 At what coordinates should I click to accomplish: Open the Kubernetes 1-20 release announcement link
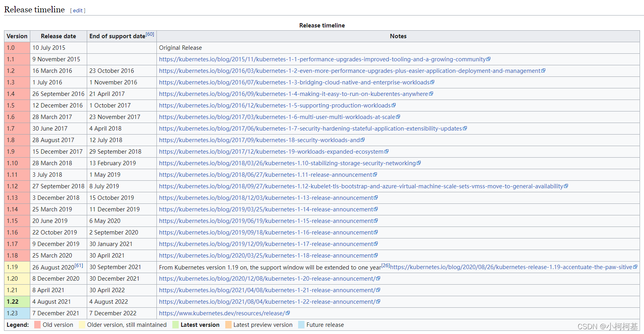click(x=267, y=279)
